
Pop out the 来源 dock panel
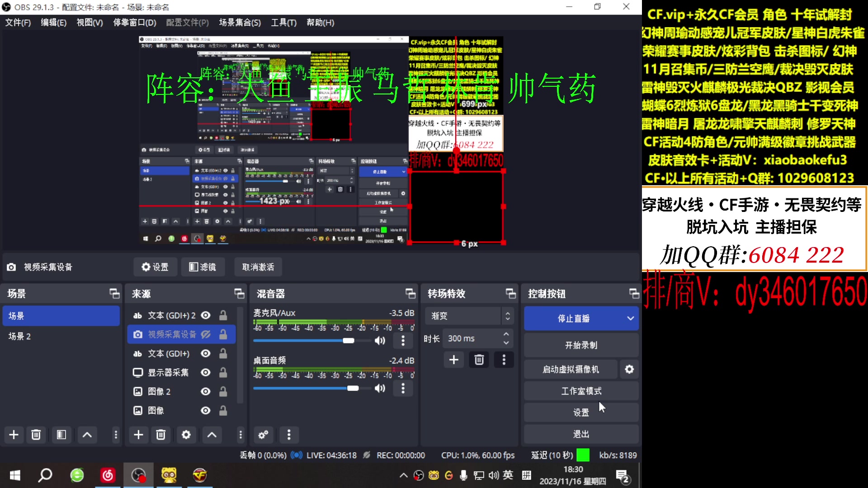click(239, 294)
